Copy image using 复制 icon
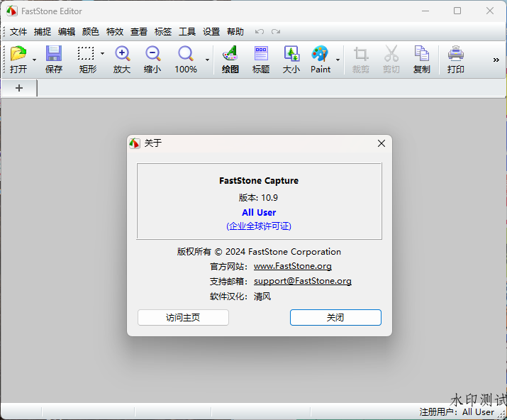The height and width of the screenshot is (420, 507). pyautogui.click(x=422, y=54)
